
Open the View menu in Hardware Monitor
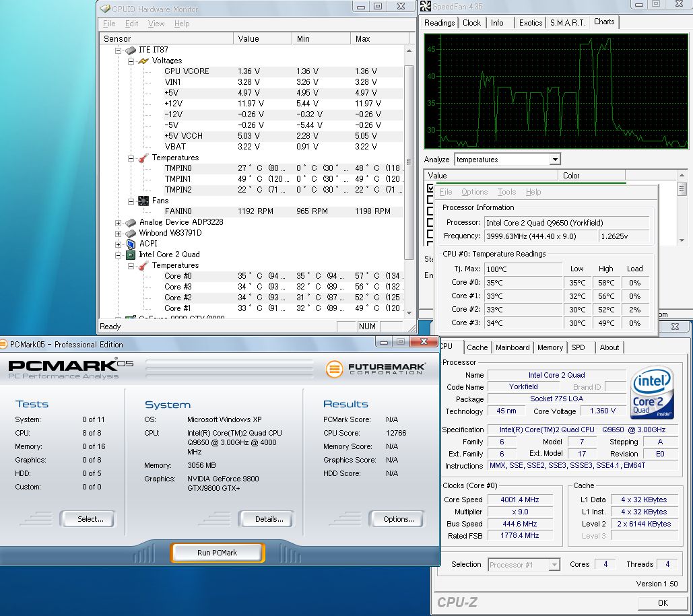[156, 24]
